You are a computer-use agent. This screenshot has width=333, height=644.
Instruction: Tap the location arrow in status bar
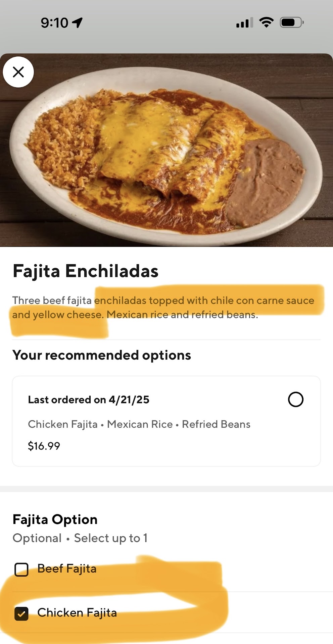point(78,22)
